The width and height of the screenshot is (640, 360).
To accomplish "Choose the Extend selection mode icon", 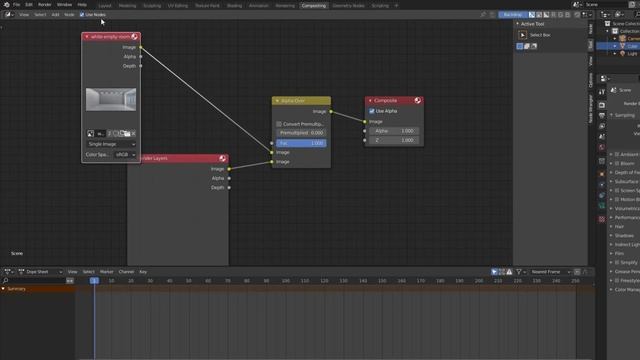I will point(527,46).
